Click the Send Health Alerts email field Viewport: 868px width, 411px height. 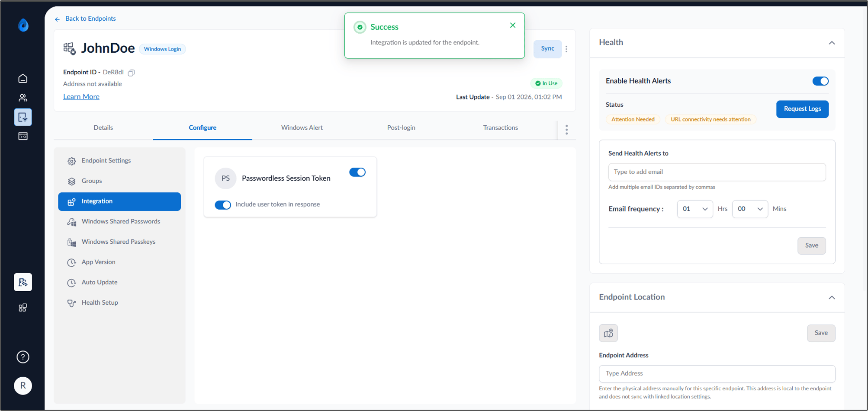point(717,172)
